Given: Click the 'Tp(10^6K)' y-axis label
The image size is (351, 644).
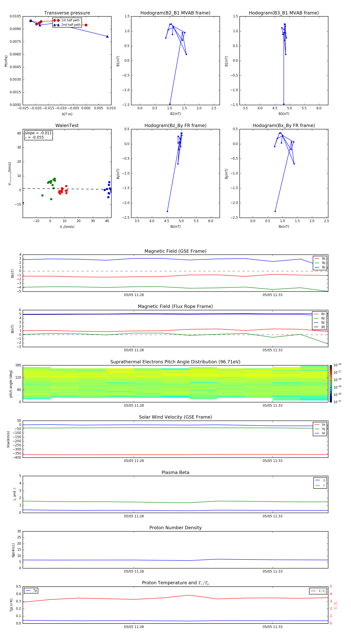Looking at the screenshot, I should point(11,605).
